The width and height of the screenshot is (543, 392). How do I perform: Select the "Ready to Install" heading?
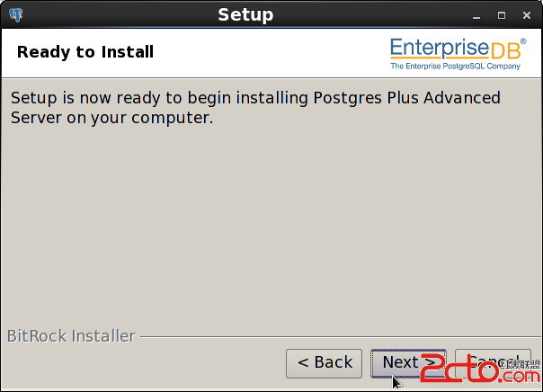pyautogui.click(x=85, y=52)
